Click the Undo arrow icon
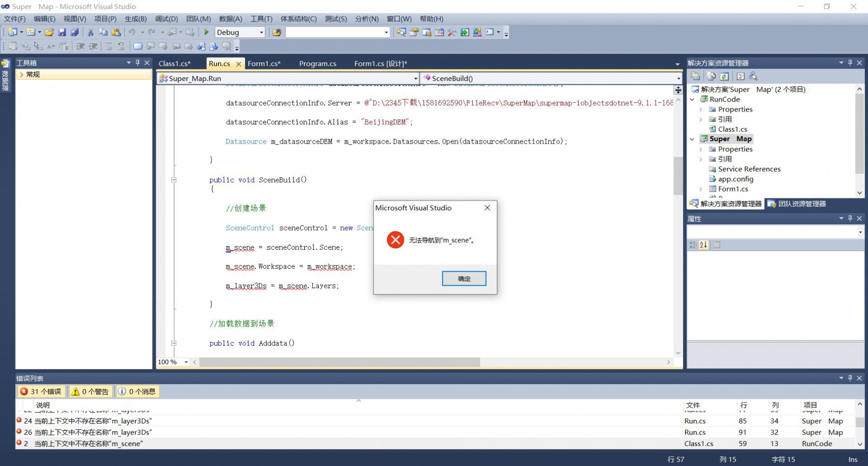 tap(132, 32)
